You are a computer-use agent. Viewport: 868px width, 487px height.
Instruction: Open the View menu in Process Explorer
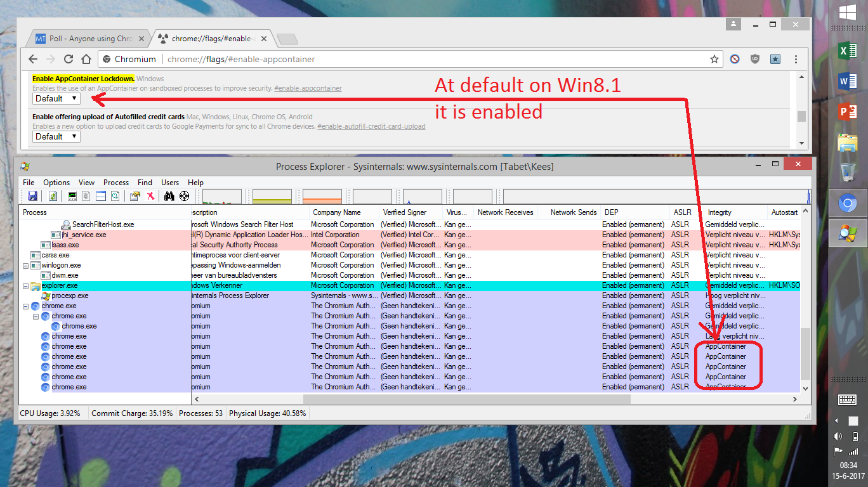(x=86, y=182)
